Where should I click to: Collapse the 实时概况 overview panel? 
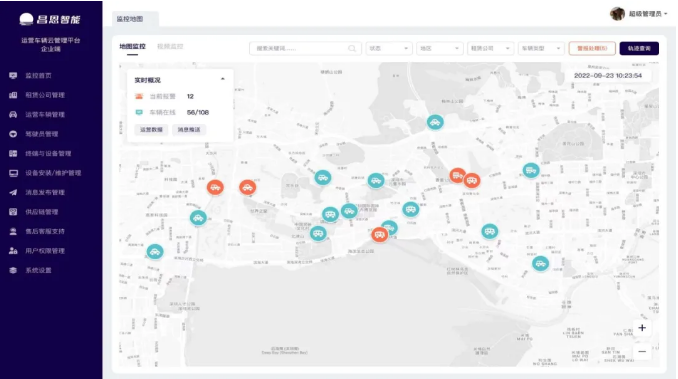click(223, 79)
